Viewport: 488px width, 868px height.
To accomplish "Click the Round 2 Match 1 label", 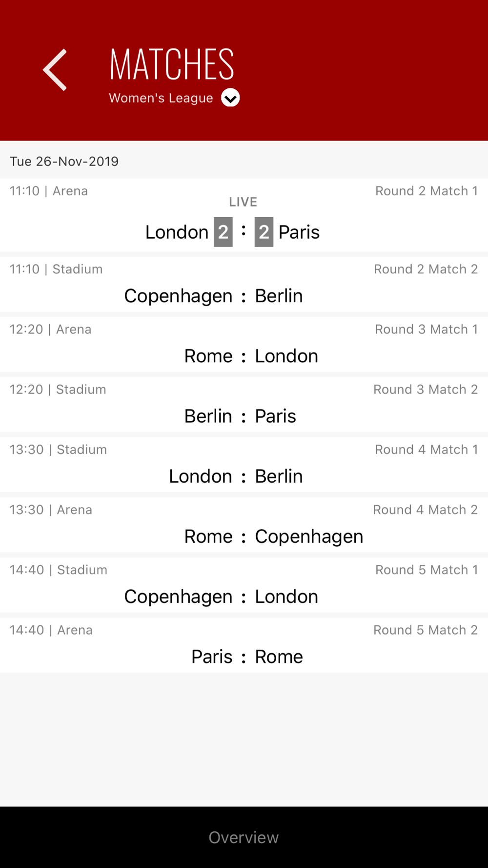I will [426, 191].
